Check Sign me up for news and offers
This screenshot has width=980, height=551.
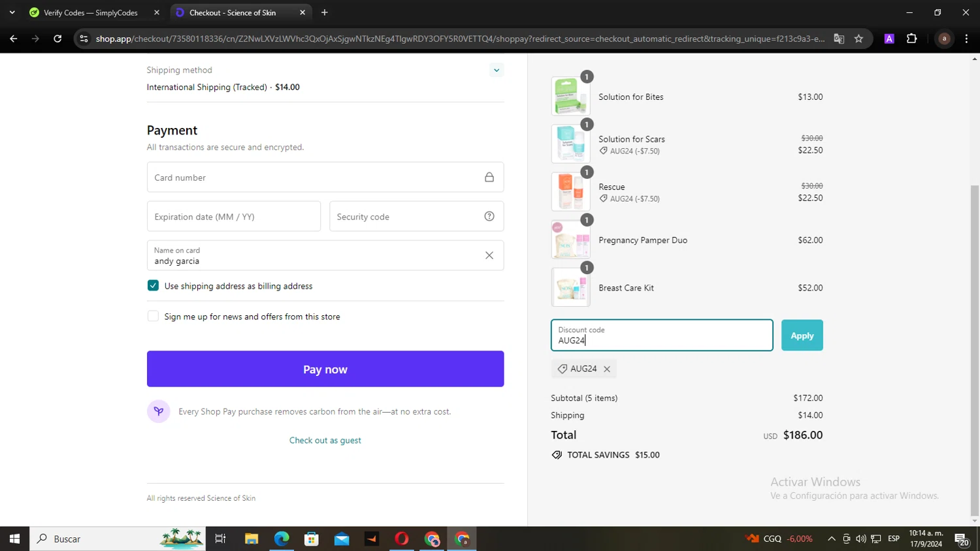pyautogui.click(x=153, y=316)
